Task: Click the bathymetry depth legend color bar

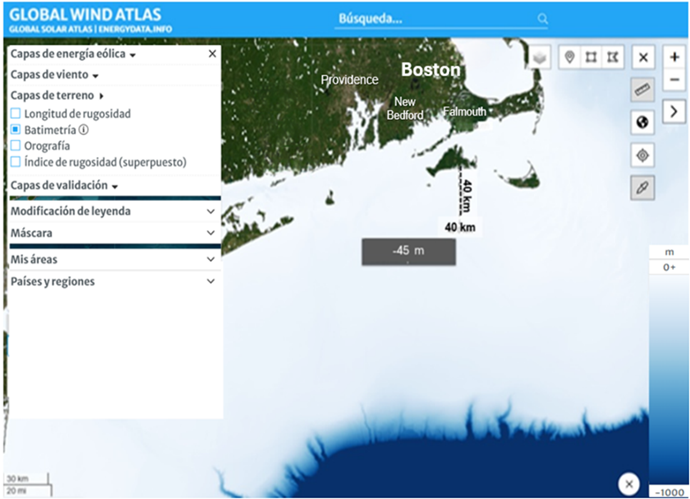Action: (667, 380)
